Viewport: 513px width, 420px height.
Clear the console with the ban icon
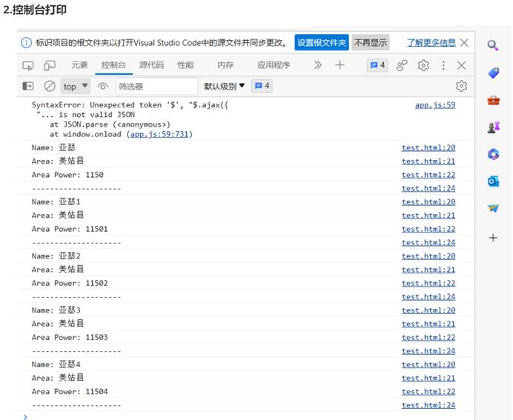point(50,86)
